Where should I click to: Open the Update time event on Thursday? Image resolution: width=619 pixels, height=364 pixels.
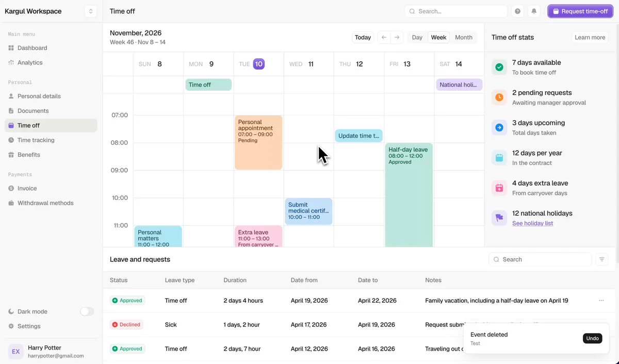(359, 136)
